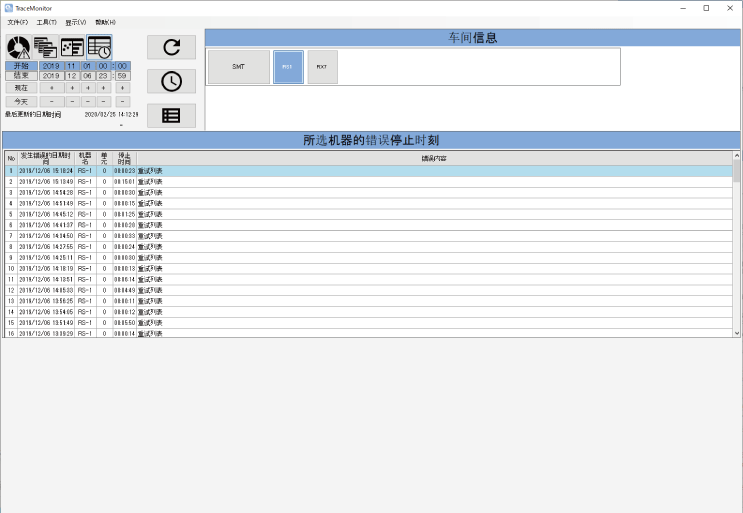Click the start year field showing 2019
Viewport: 743px width, 513px height.
click(52, 66)
